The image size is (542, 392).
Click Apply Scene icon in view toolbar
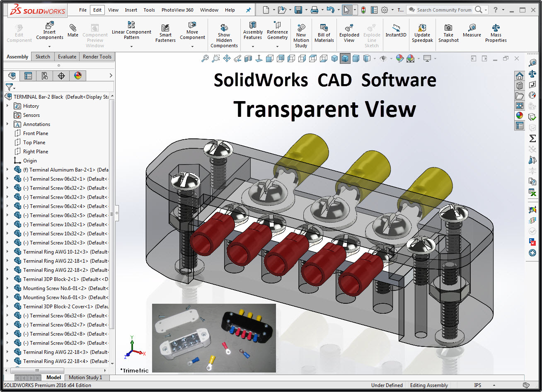tap(411, 58)
